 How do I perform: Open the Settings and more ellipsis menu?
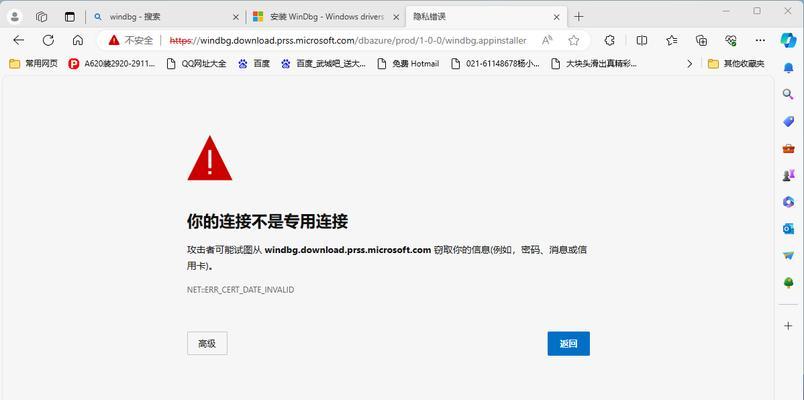pos(761,41)
